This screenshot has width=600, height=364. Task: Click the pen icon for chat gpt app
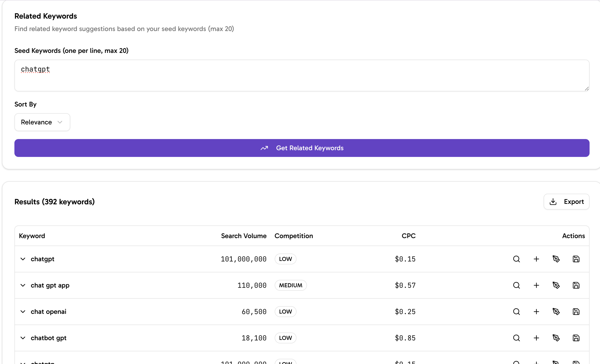557,285
